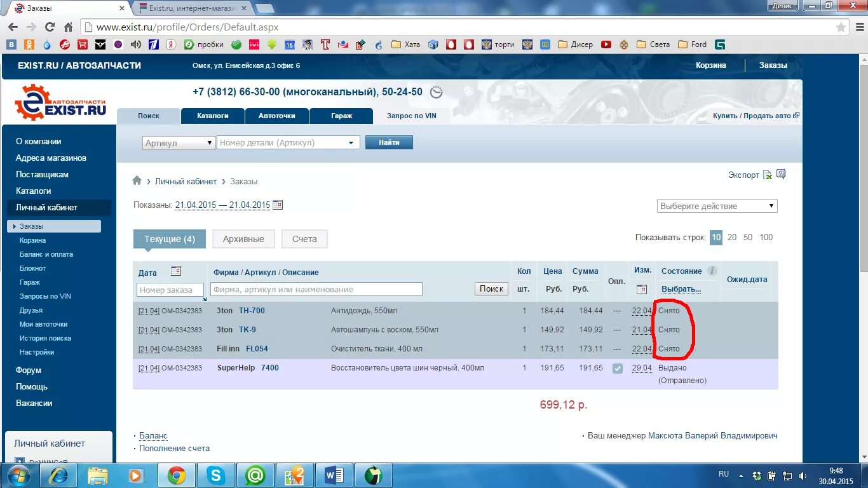Switch to the Гараж tab
The height and width of the screenshot is (488, 868).
[341, 116]
